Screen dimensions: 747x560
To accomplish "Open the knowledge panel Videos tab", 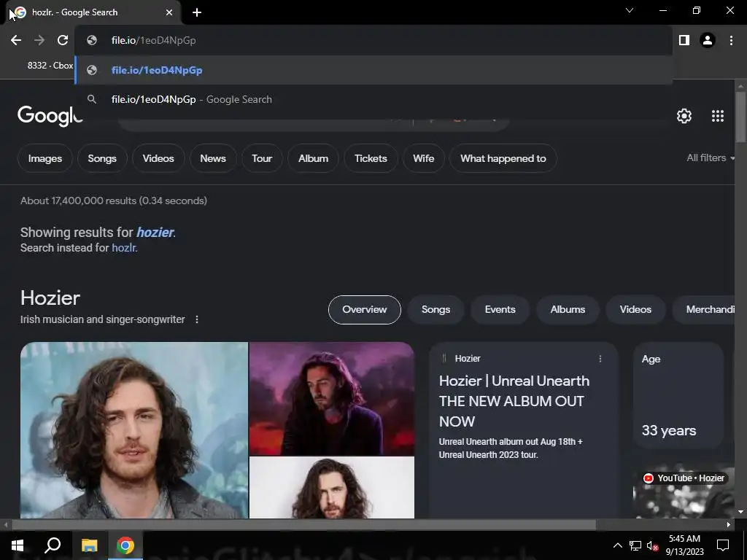I will (635, 309).
